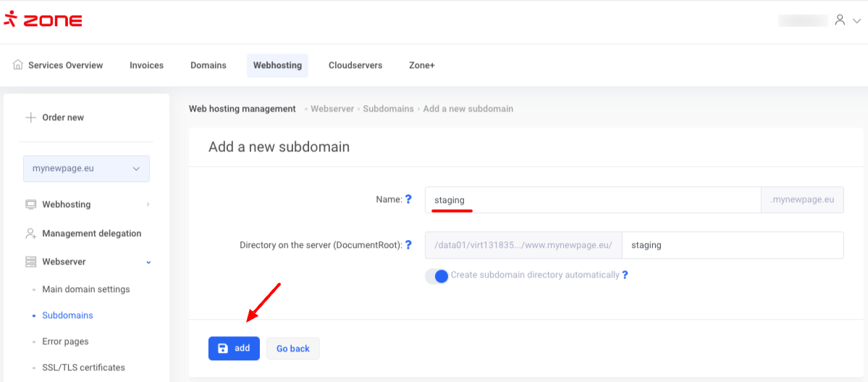
Task: Switch to the Cloudservers tab
Action: [355, 65]
